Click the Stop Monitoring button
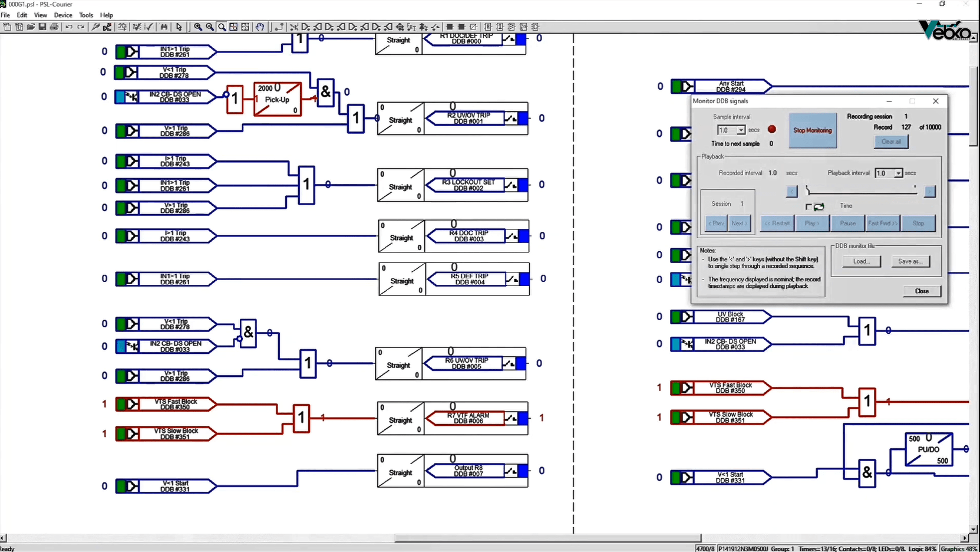Viewport: 980px width, 552px height. [x=812, y=130]
